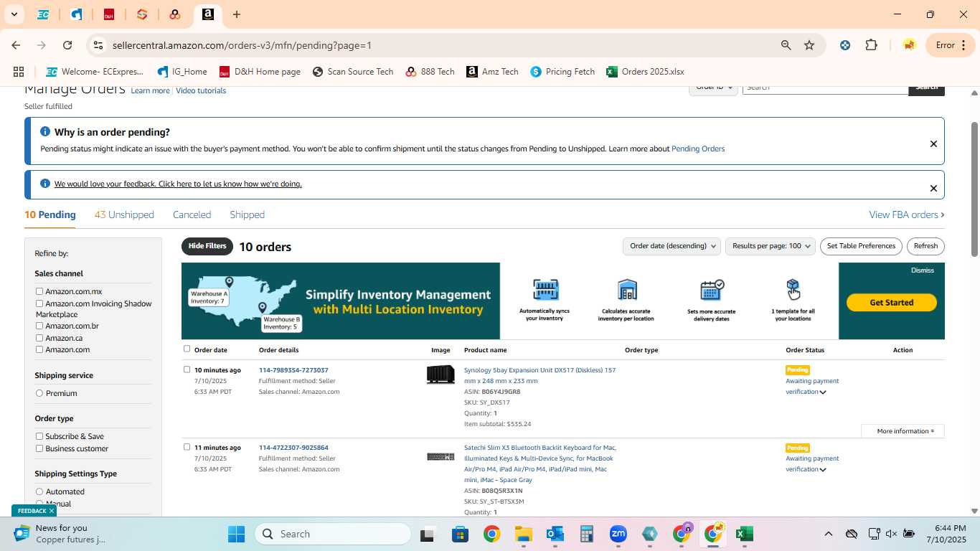The image size is (980, 551).
Task: Go back with the browser back arrow
Action: point(16,45)
